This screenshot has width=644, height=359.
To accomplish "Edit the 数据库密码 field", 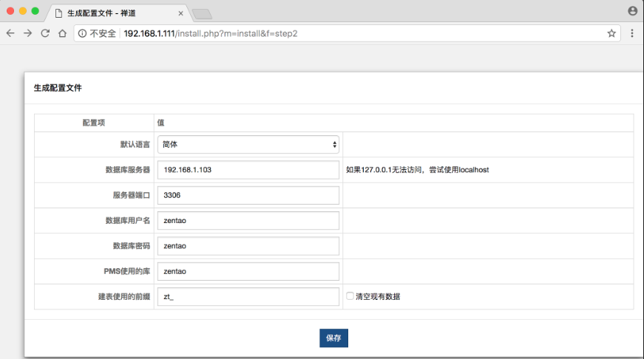I will [x=248, y=246].
